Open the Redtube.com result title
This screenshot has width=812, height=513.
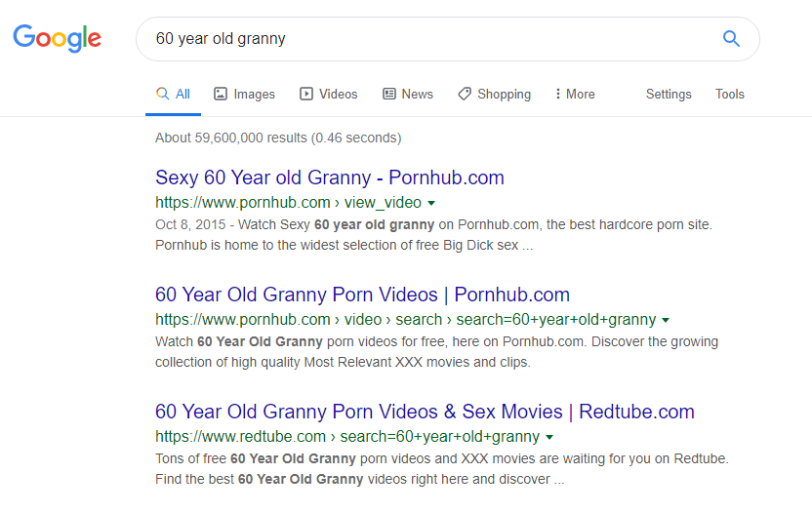[x=425, y=412]
